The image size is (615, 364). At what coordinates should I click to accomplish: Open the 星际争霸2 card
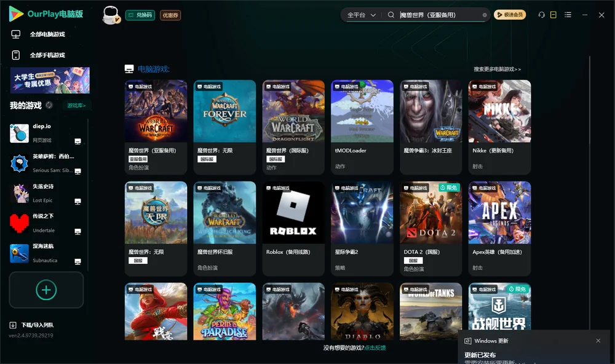pos(362,228)
